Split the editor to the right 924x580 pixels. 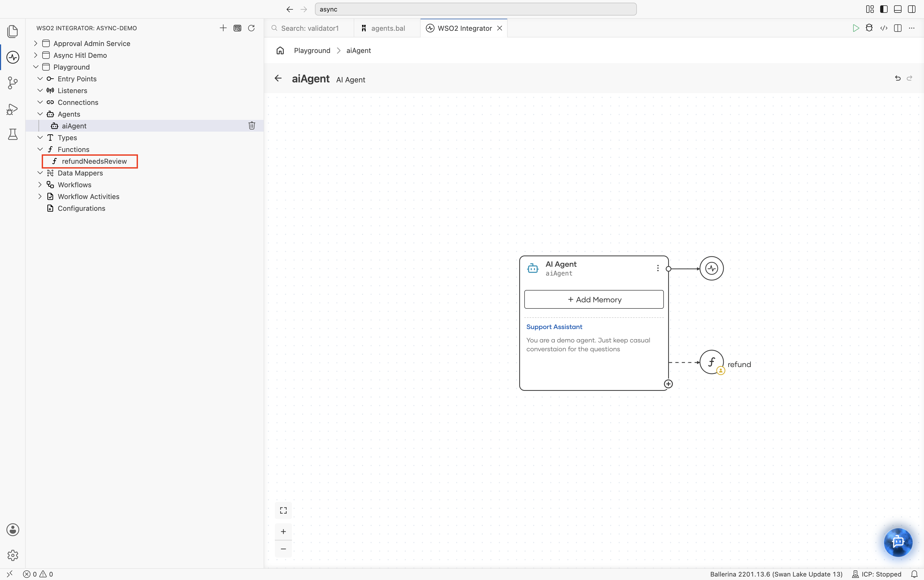tap(898, 28)
